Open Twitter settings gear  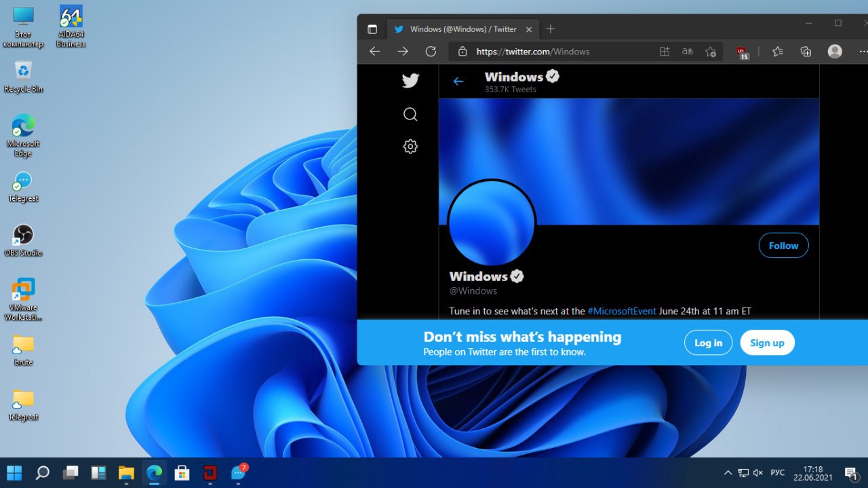[x=410, y=146]
